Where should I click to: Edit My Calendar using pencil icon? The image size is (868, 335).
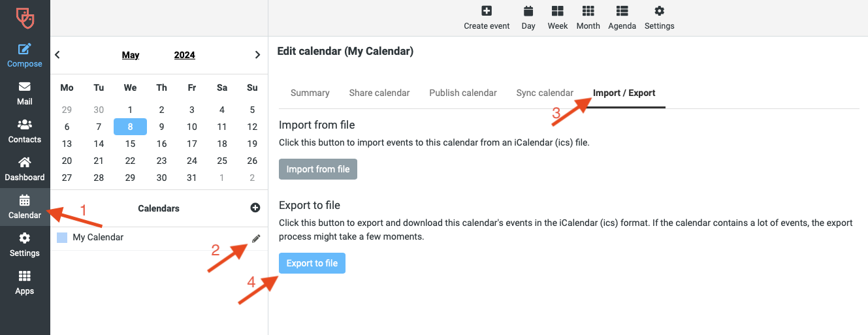(x=256, y=238)
